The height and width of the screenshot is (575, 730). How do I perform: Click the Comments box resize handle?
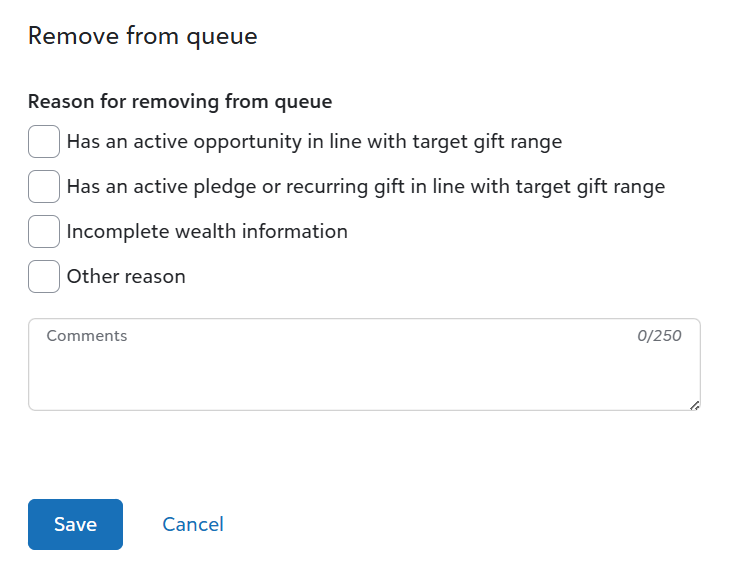[x=694, y=405]
